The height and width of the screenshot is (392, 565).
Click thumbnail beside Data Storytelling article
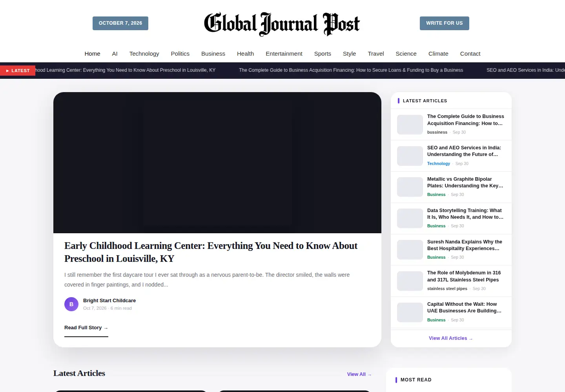pos(410,218)
